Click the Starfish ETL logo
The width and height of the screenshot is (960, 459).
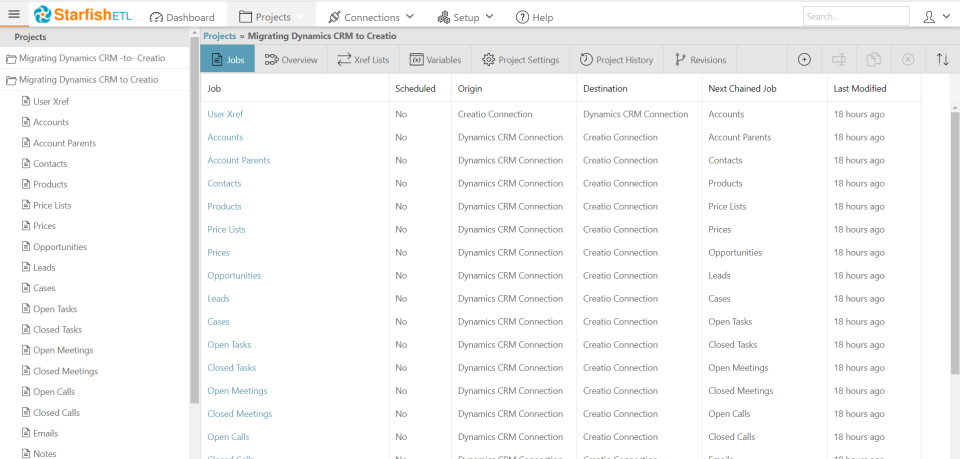(x=84, y=15)
